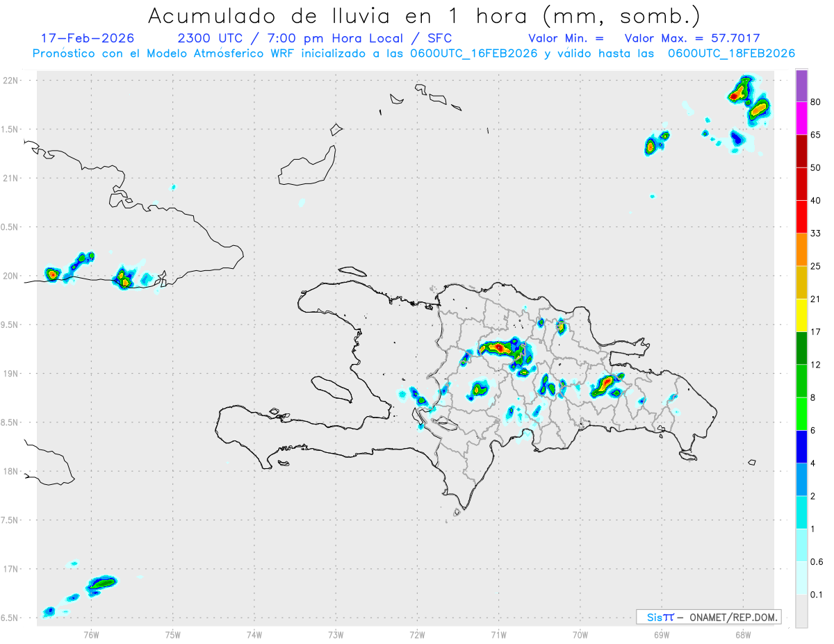The width and height of the screenshot is (834, 644).
Task: Select the bright red swatch between 33 and 40
Action: (x=801, y=217)
